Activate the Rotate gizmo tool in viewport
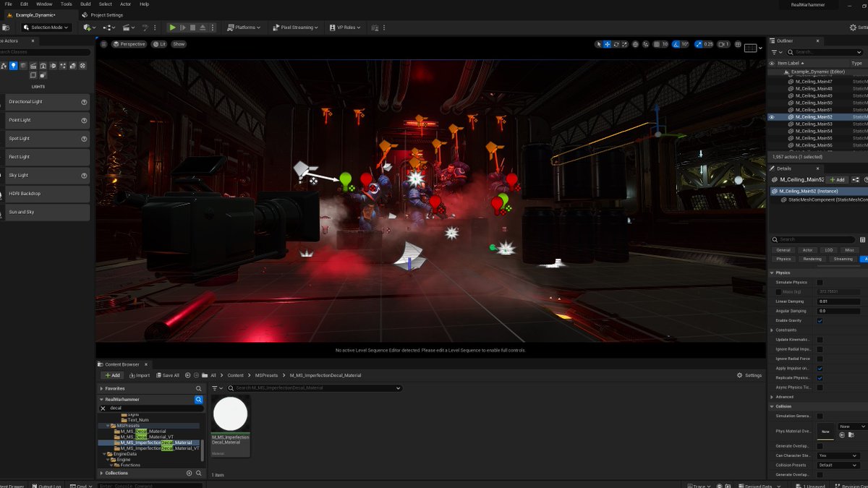Viewport: 868px width, 488px height. pos(616,44)
